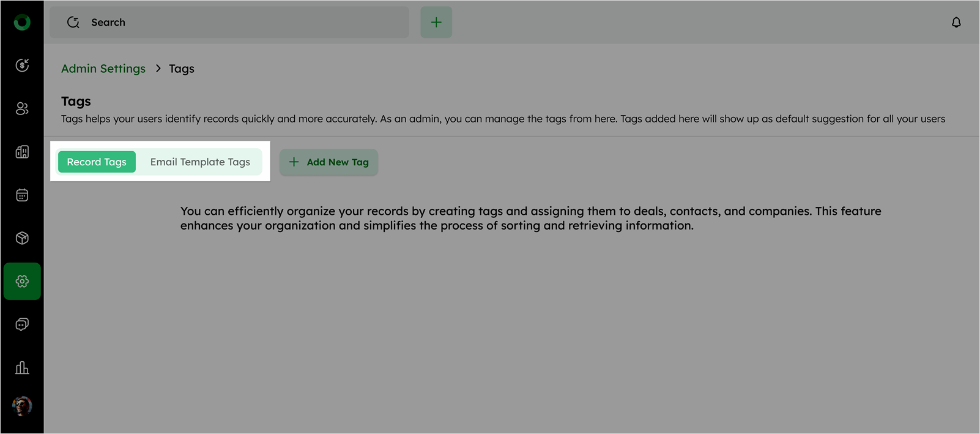Image resolution: width=980 pixels, height=434 pixels.
Task: Open the Calendar activities icon
Action: pyautogui.click(x=22, y=195)
